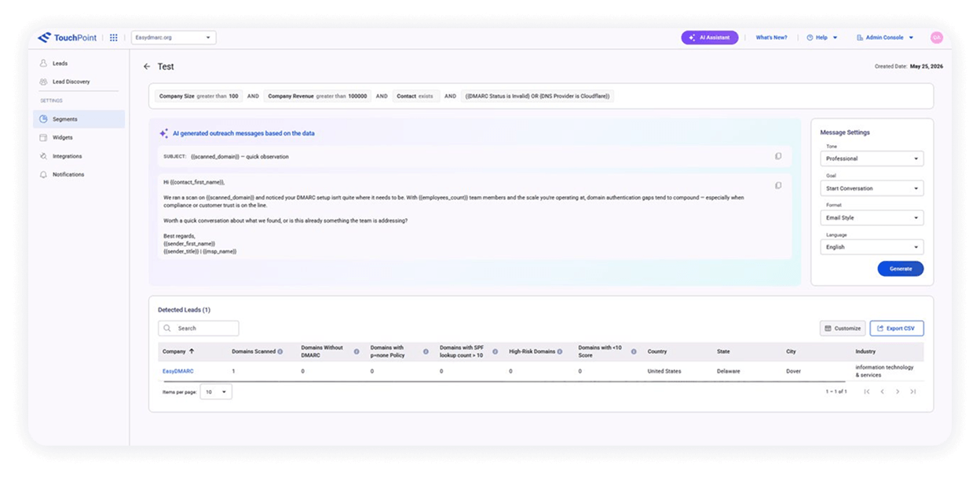Screen dimensions: 980x477
Task: Click the DMARC Status or DNS Provider filter
Action: [x=538, y=96]
